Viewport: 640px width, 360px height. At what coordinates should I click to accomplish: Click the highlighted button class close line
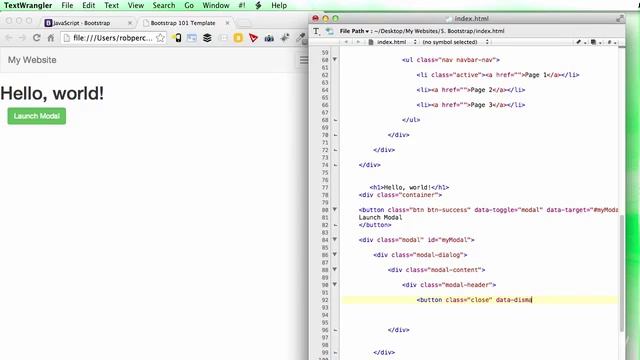tap(479, 300)
